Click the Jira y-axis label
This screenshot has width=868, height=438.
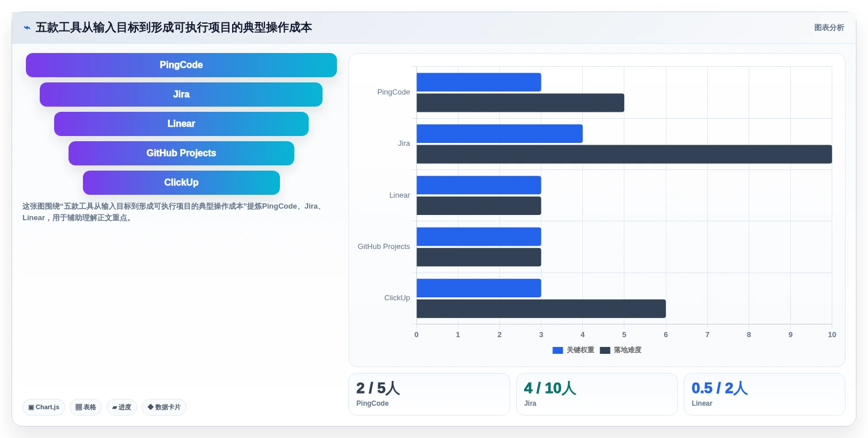pyautogui.click(x=404, y=144)
